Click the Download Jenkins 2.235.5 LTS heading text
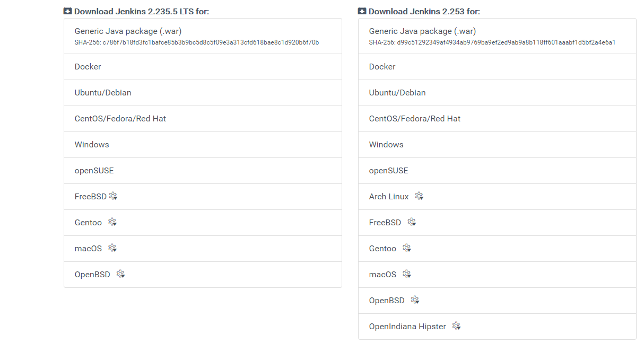Image resolution: width=644 pixels, height=343 pixels. point(142,11)
